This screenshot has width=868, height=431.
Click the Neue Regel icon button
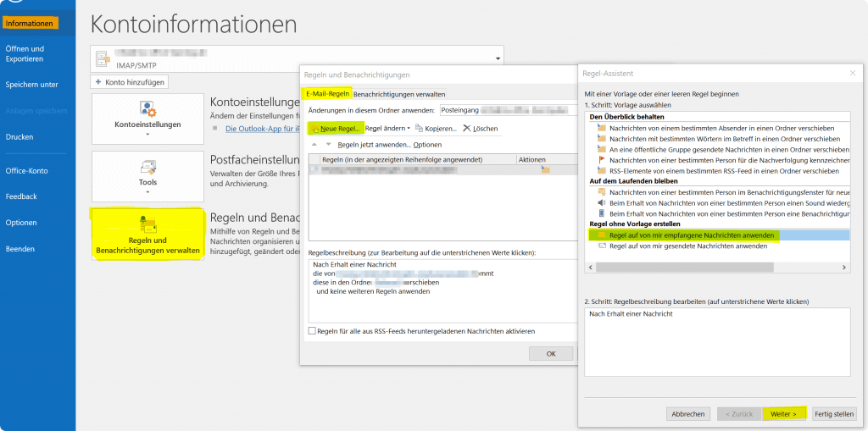click(315, 129)
